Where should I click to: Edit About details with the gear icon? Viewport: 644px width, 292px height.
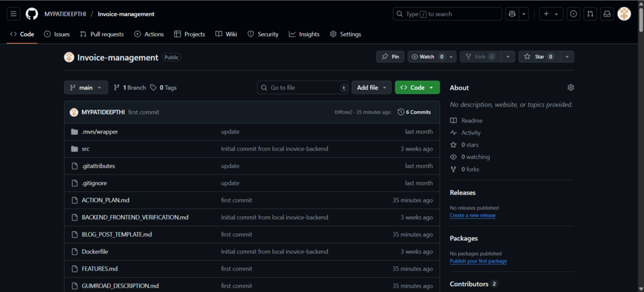(x=570, y=87)
